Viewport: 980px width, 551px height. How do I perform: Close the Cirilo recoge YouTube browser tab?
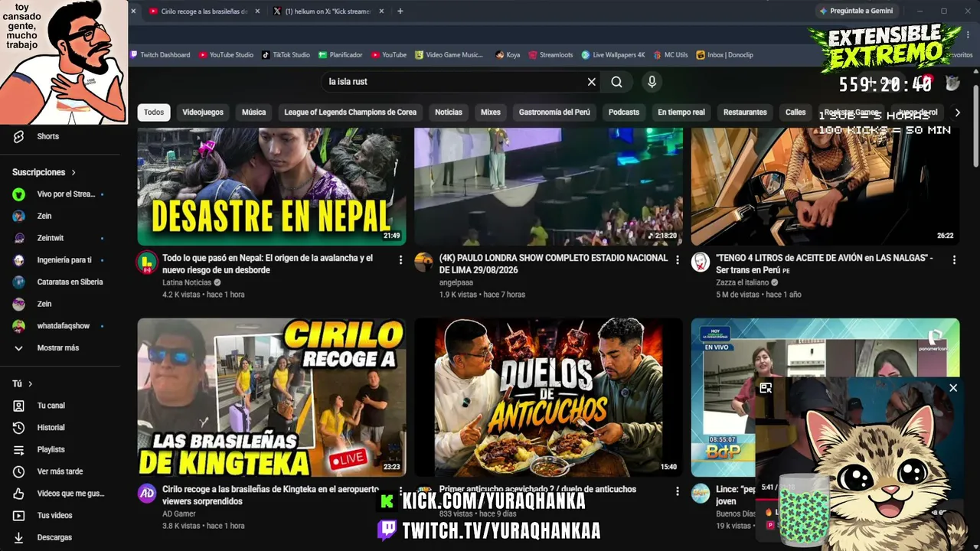pos(256,11)
